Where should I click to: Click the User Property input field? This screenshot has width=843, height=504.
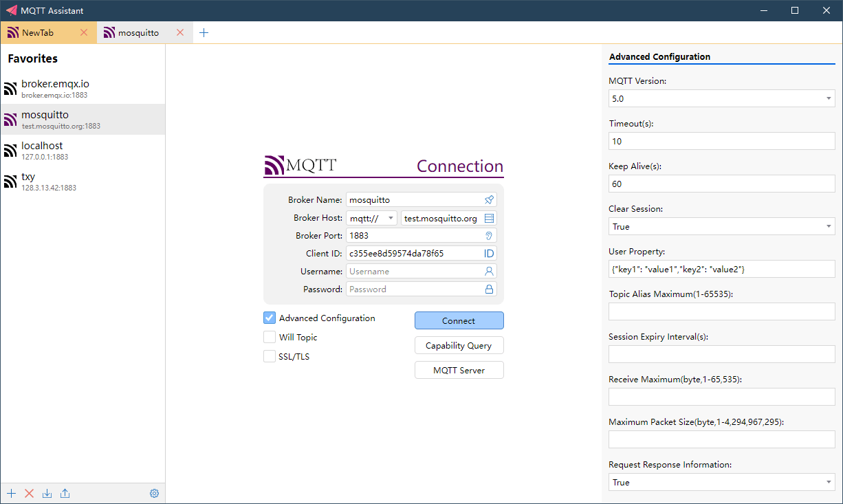coord(722,269)
